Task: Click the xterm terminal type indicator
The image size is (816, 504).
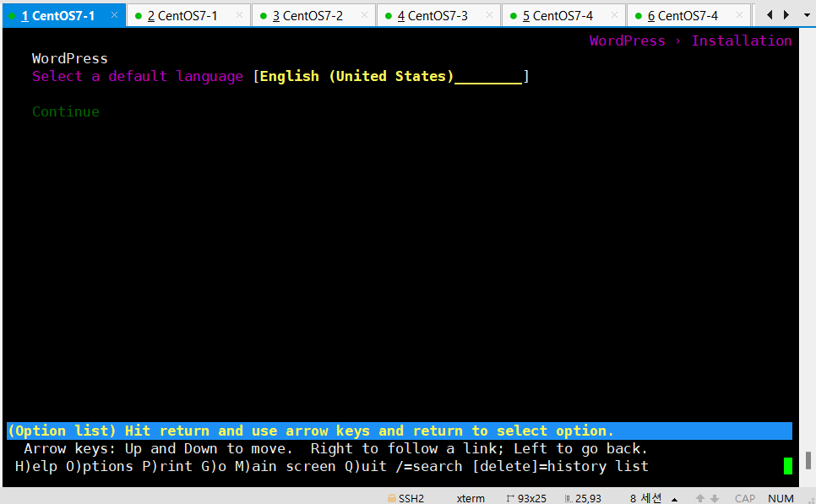Action: pyautogui.click(x=471, y=498)
